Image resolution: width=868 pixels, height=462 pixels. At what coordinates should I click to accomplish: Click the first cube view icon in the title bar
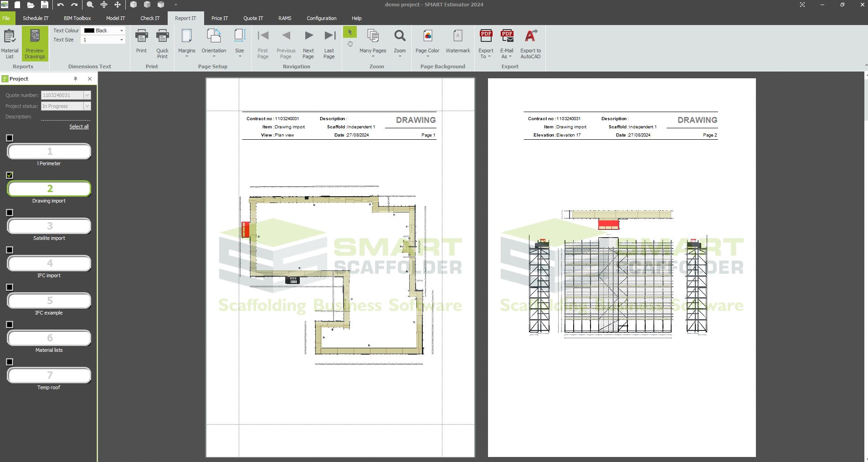coord(134,5)
